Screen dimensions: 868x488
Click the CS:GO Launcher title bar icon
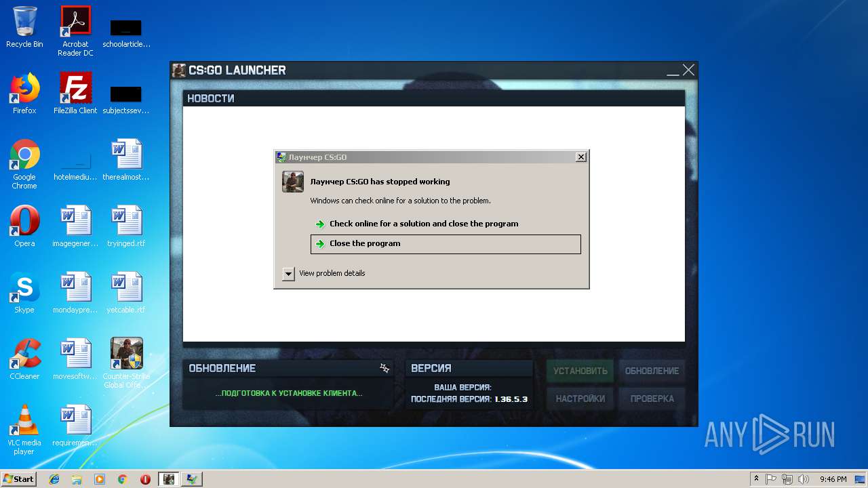click(x=179, y=70)
